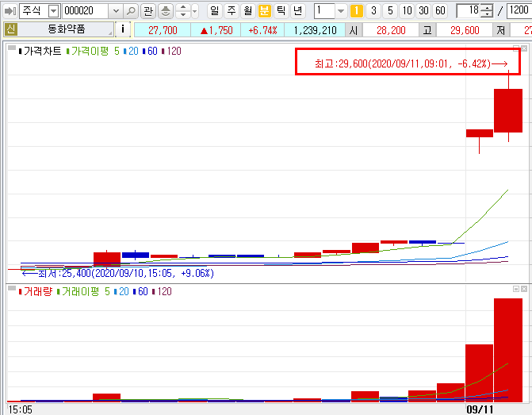Viewport: 532px width, 415px height.
Task: Open small dropdown after navigation arrows
Action: click(194, 11)
